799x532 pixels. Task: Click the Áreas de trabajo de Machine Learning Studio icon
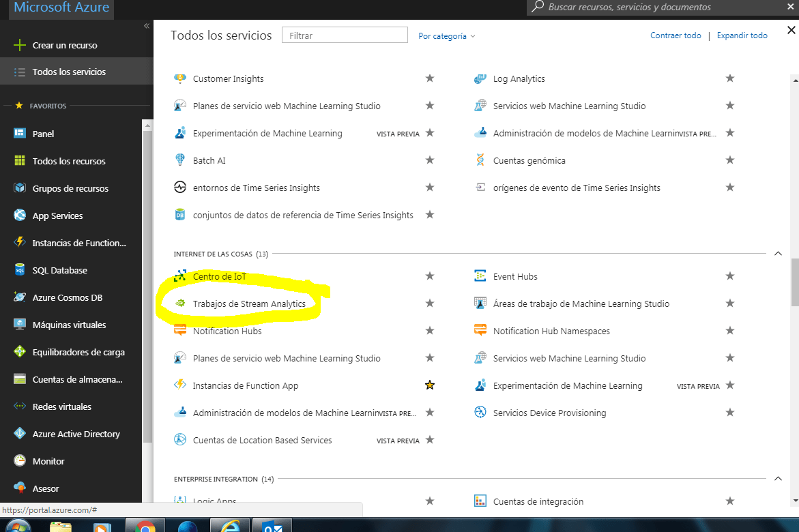[480, 304]
